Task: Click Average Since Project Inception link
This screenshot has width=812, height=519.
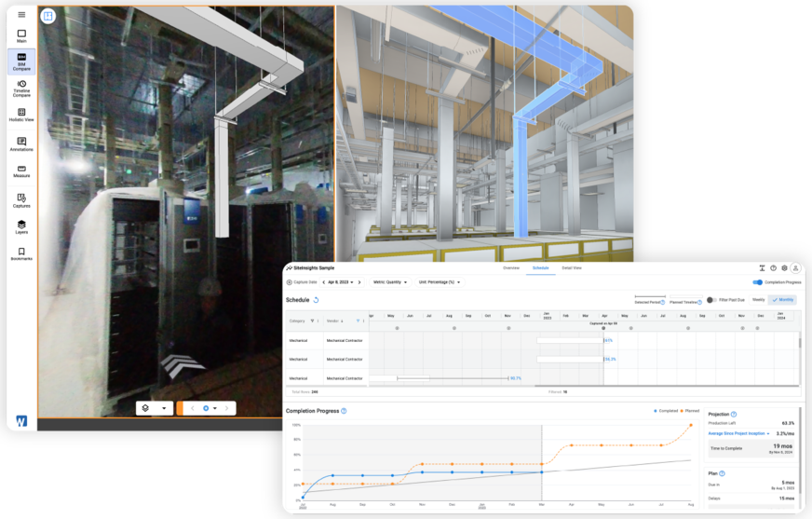Action: [738, 433]
